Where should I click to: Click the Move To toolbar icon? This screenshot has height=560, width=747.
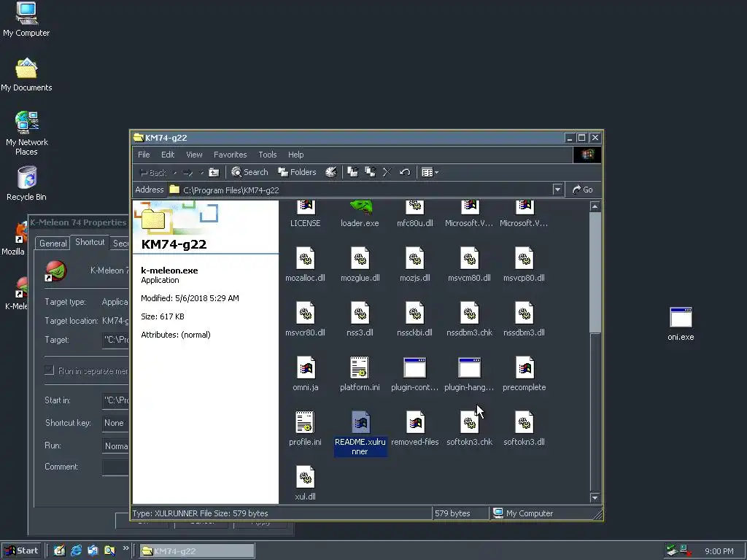click(x=352, y=172)
